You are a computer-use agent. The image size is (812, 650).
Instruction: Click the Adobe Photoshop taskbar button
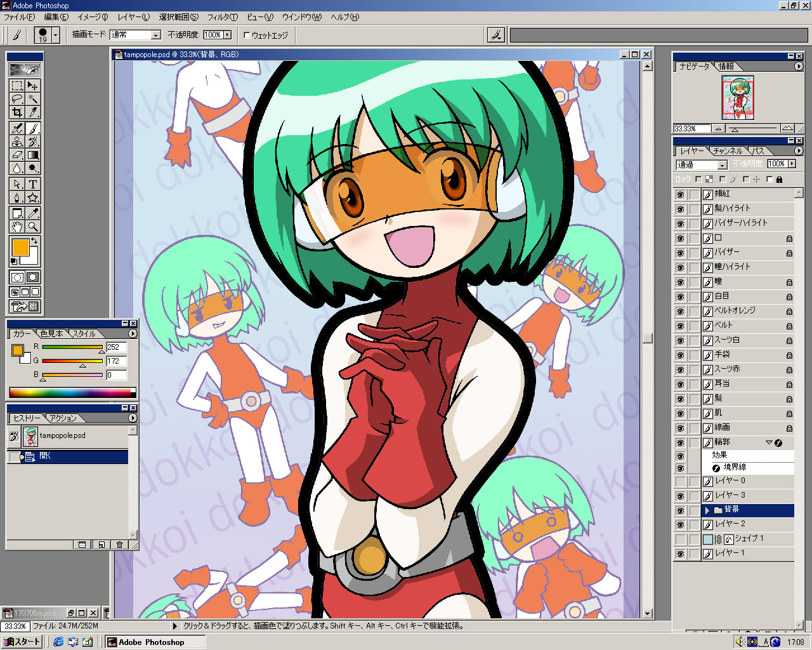click(155, 642)
